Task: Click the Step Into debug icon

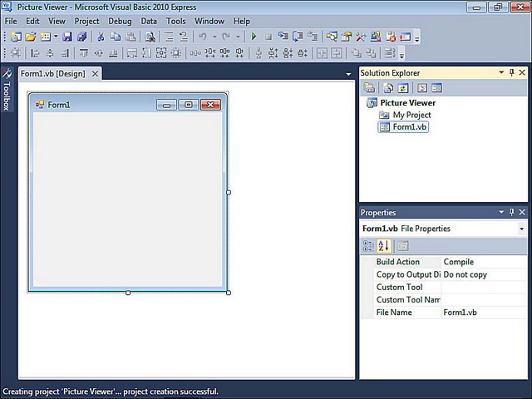Action: pos(283,37)
